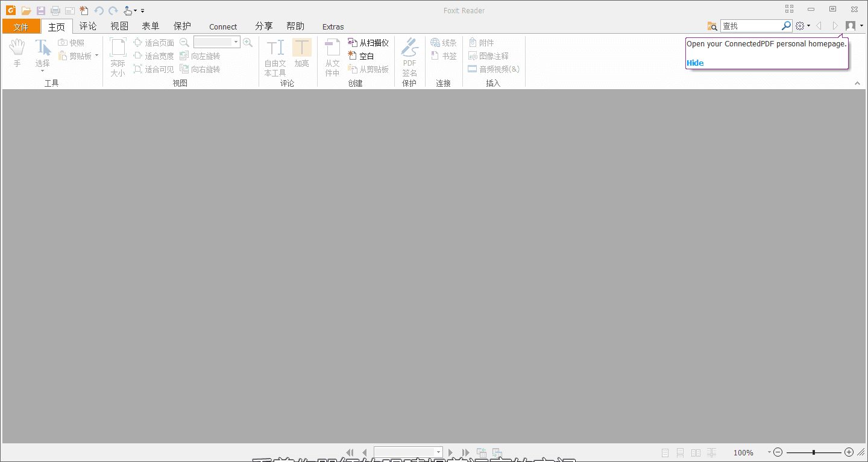This screenshot has width=868, height=462.
Task: Open the settings gear dropdown
Action: click(802, 26)
